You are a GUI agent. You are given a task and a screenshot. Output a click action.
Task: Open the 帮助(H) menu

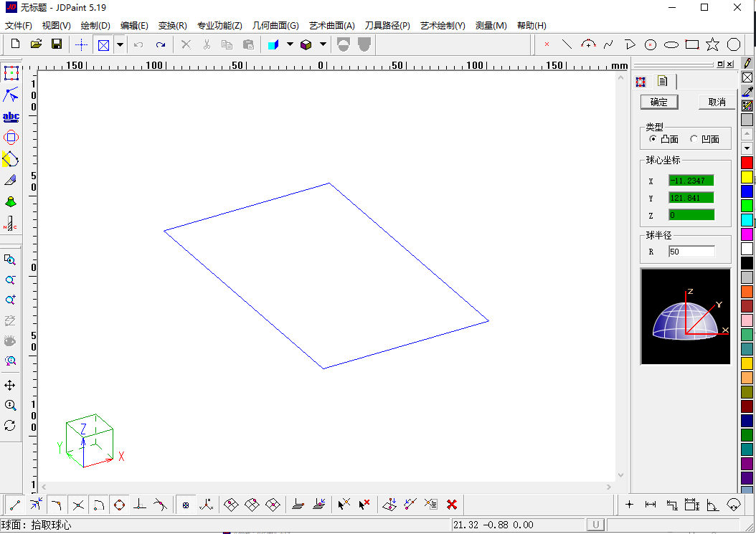coord(531,26)
